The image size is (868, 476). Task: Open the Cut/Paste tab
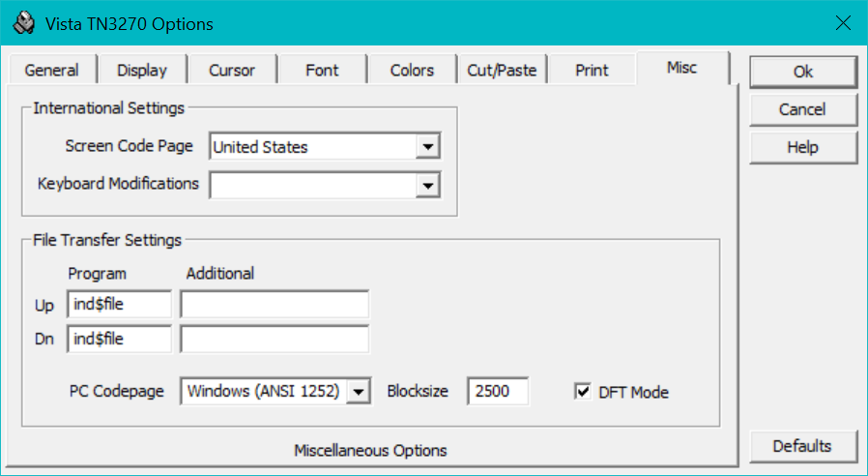tap(502, 71)
